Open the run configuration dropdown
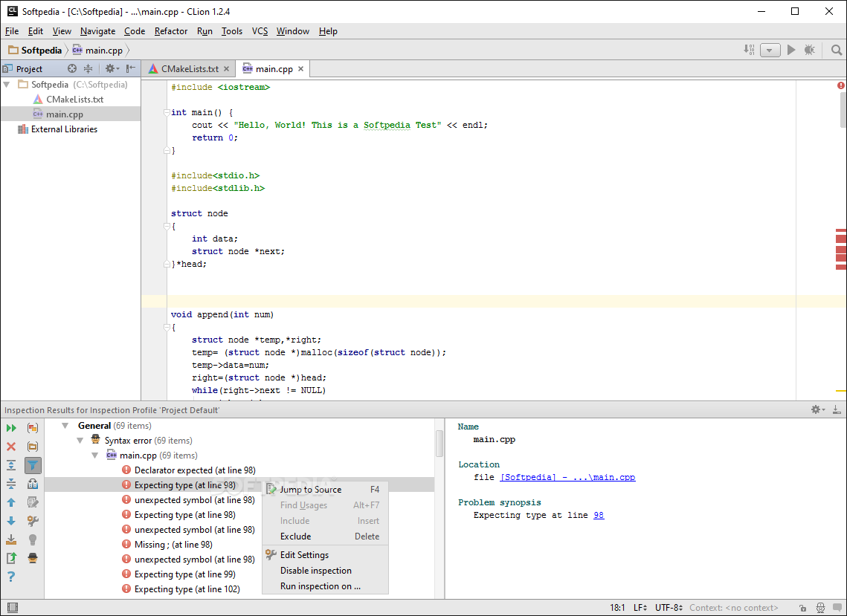 pos(770,51)
